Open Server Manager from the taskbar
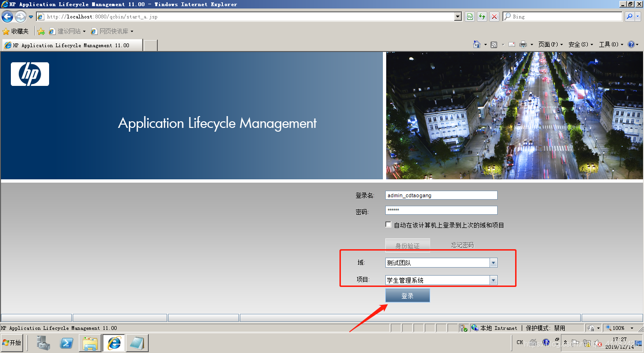This screenshot has width=644, height=353. point(43,343)
